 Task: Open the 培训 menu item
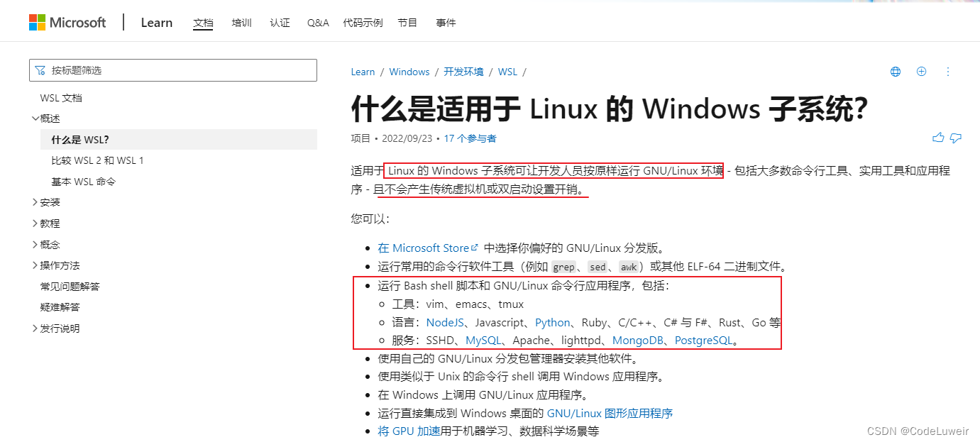[241, 22]
